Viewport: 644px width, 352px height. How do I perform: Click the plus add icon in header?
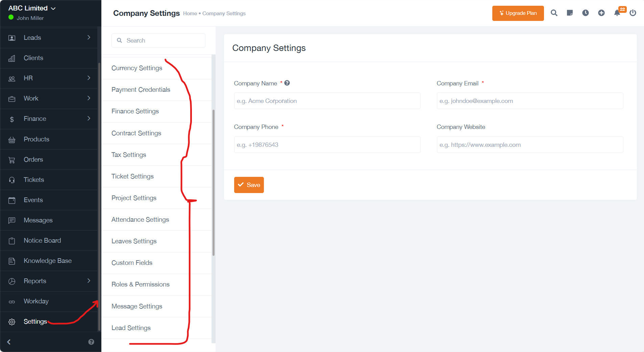click(601, 13)
